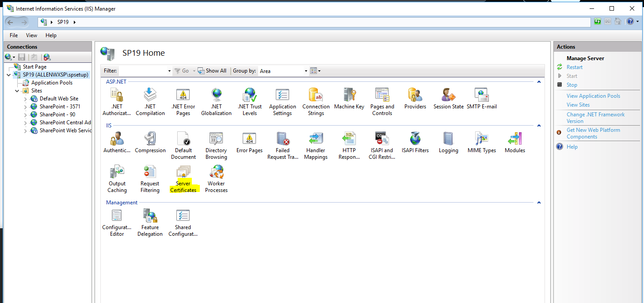Image resolution: width=644 pixels, height=303 pixels.
Task: Open the Feature Delegation feature
Action: click(150, 222)
